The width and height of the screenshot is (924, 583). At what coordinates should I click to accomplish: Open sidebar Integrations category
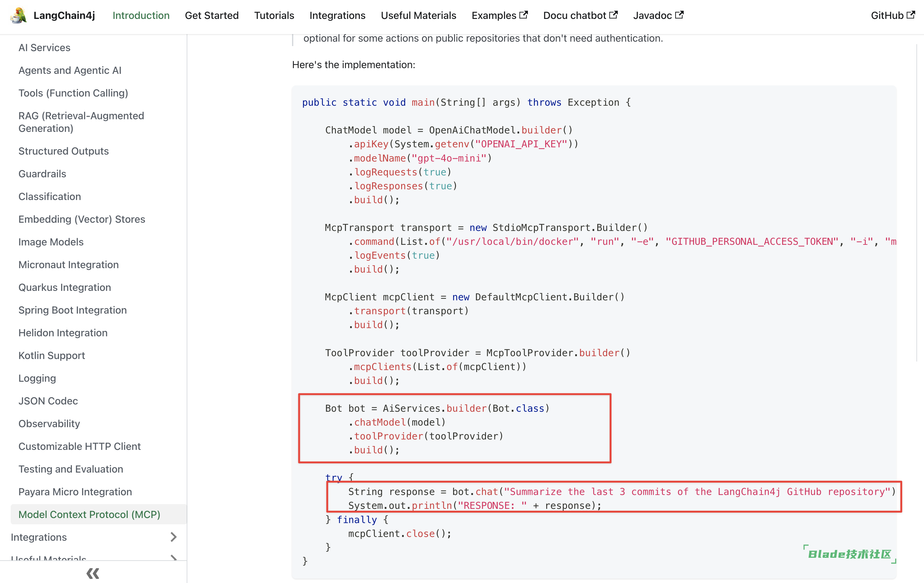pos(39,537)
